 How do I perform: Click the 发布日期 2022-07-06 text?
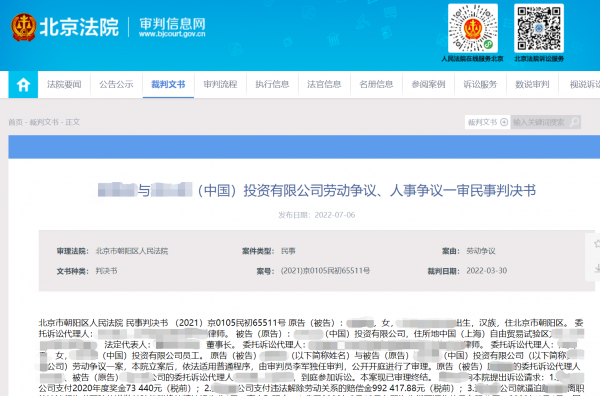point(316,215)
